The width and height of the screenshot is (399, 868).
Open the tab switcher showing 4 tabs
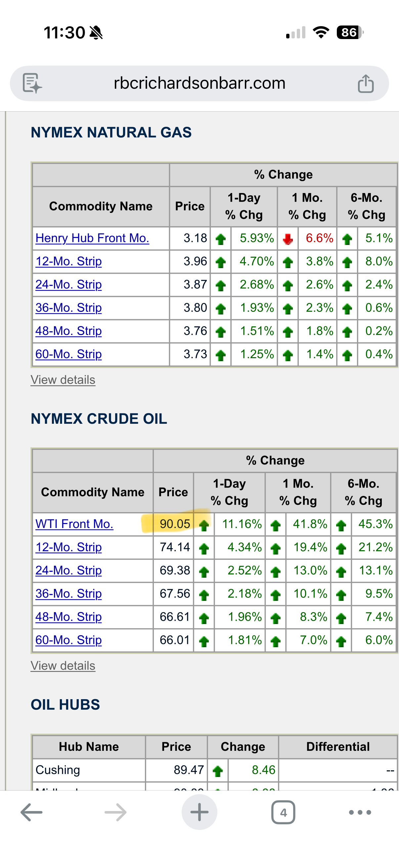point(283,812)
